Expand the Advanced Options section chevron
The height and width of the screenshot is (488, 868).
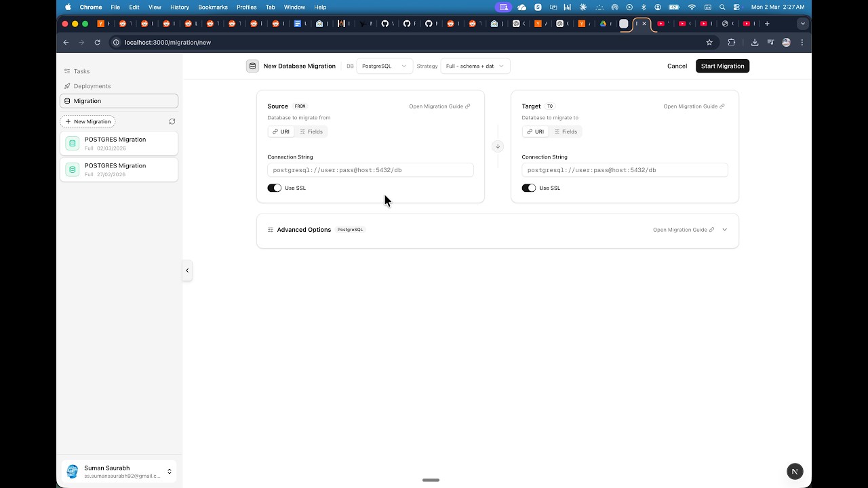[x=724, y=230]
